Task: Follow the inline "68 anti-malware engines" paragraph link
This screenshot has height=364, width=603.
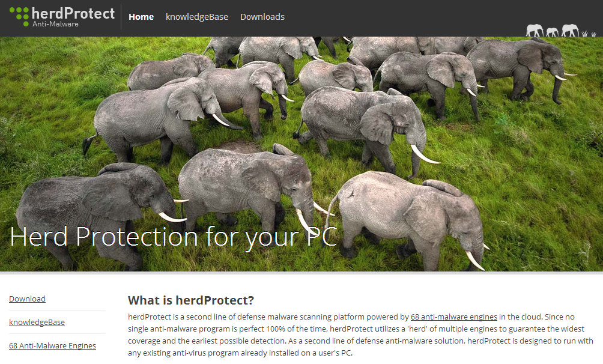Action: coord(453,317)
